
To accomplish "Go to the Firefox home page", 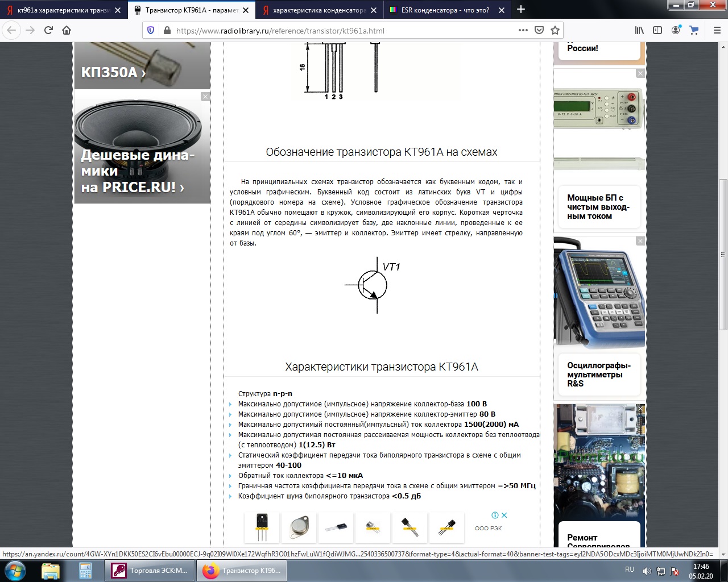I will point(67,31).
